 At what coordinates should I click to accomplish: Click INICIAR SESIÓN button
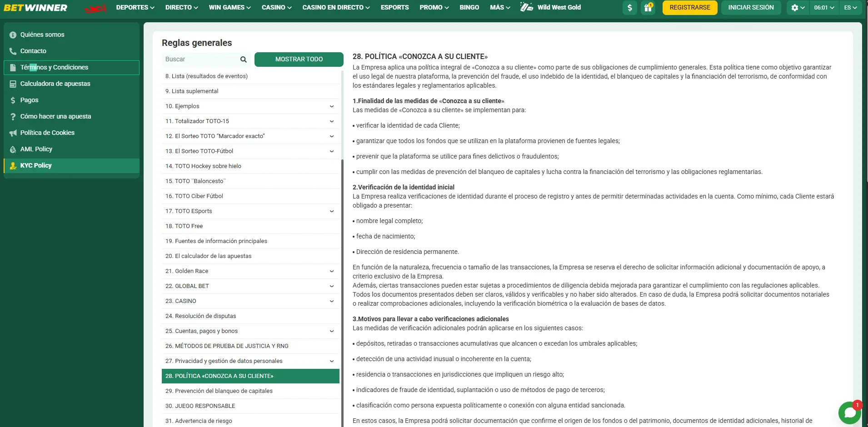point(751,8)
